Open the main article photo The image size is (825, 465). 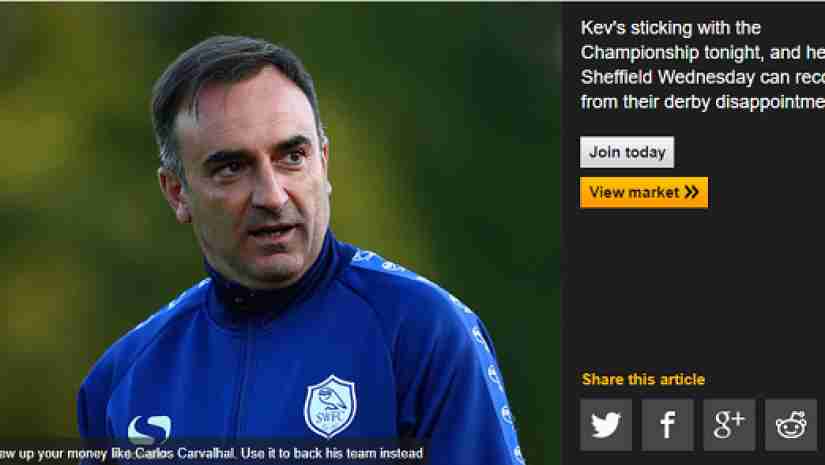(280, 234)
